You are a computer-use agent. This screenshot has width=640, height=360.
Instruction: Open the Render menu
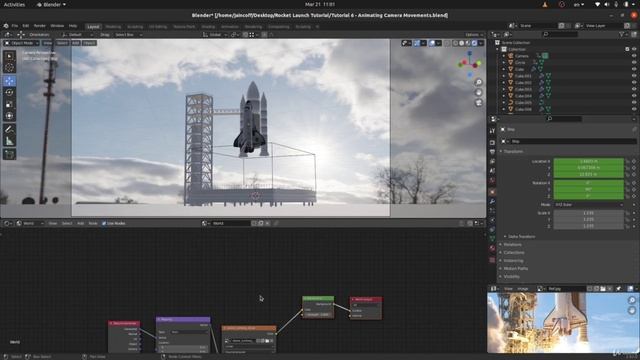(x=40, y=26)
